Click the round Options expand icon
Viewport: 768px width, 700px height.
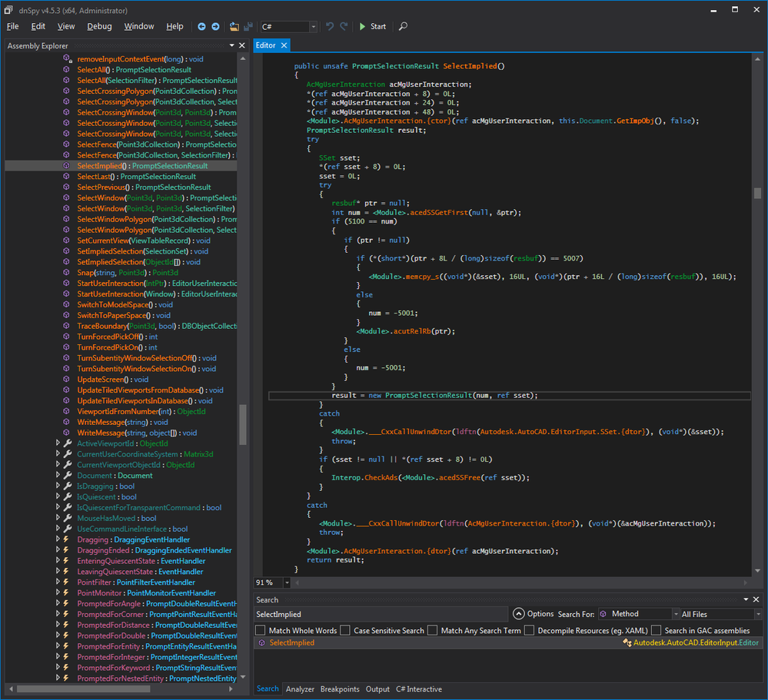click(x=519, y=614)
